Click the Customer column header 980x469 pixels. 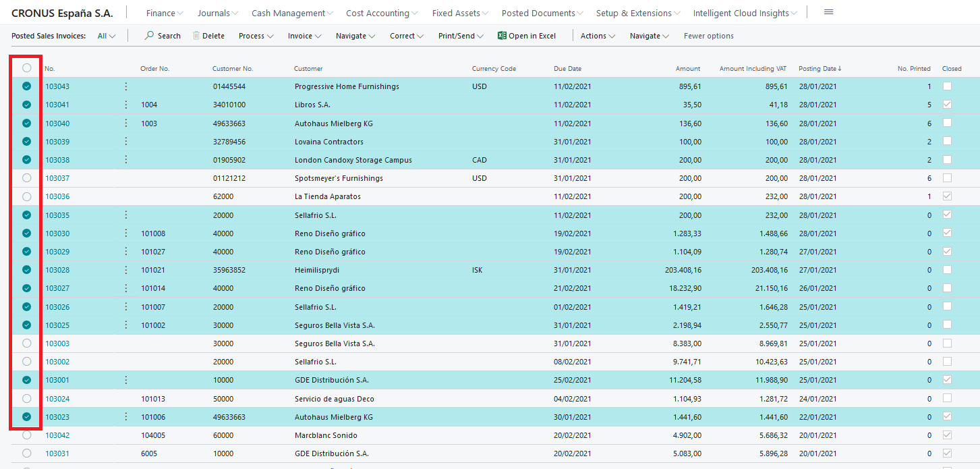coord(308,68)
